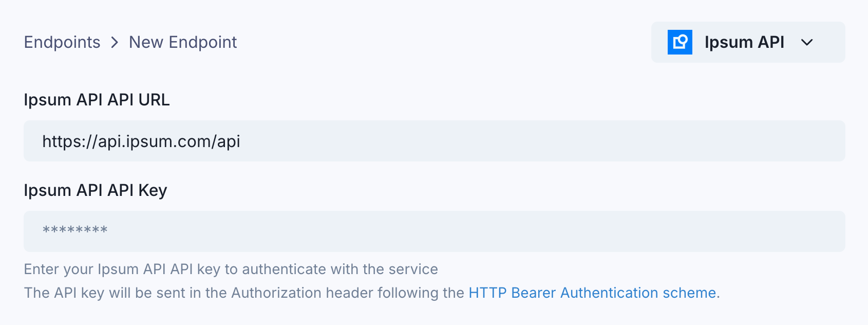Open the Ipsum API provider selector
This screenshot has height=325, width=868.
[748, 42]
